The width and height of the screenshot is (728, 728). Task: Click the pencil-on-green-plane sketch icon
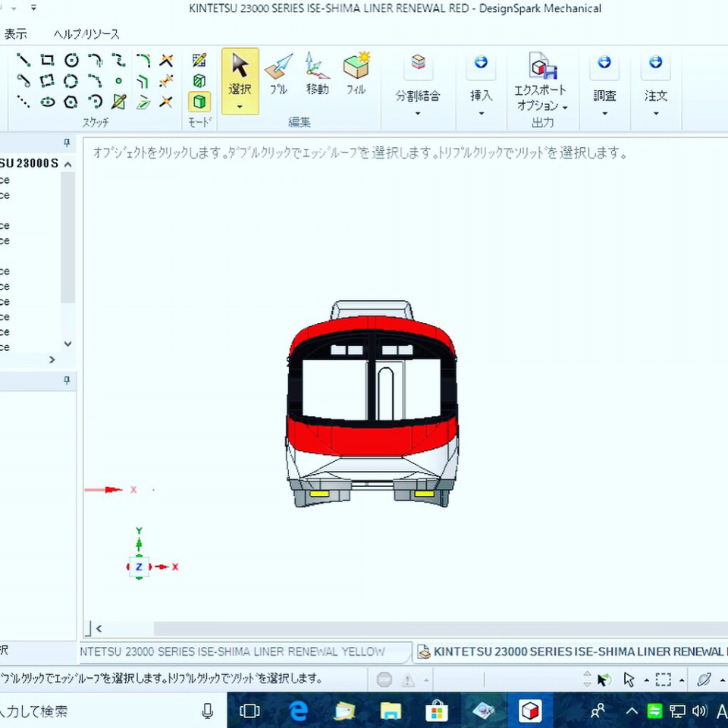119,102
